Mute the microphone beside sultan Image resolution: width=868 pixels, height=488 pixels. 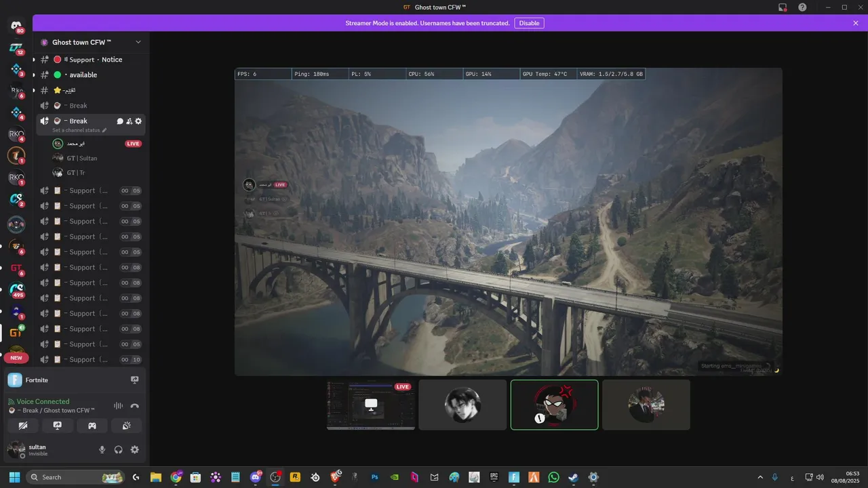click(x=102, y=449)
